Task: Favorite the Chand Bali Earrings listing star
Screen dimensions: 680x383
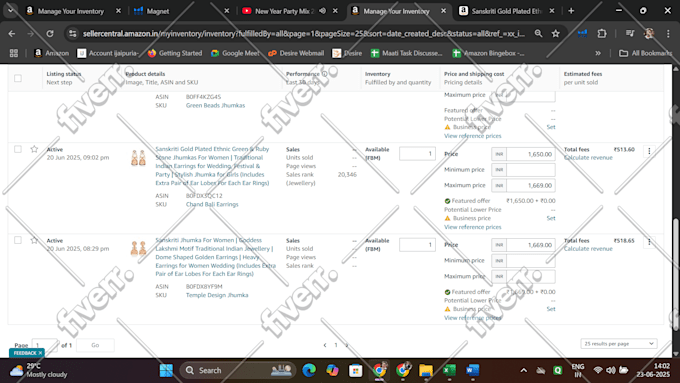Action: [x=34, y=149]
